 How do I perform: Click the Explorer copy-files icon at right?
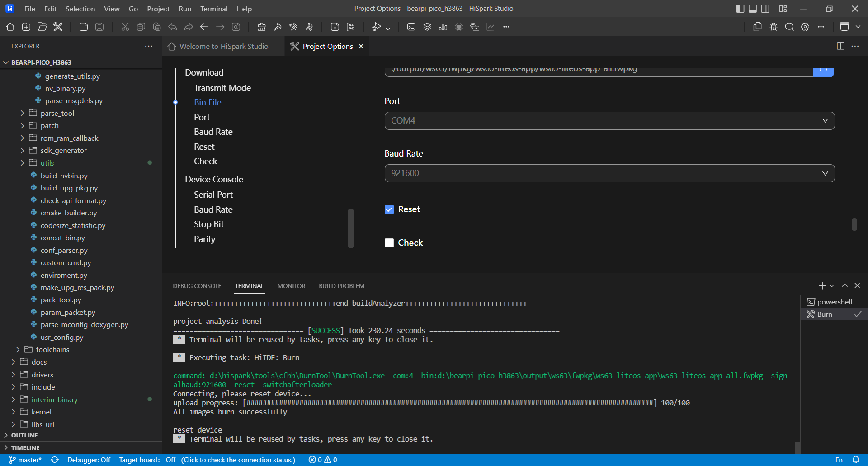click(758, 27)
